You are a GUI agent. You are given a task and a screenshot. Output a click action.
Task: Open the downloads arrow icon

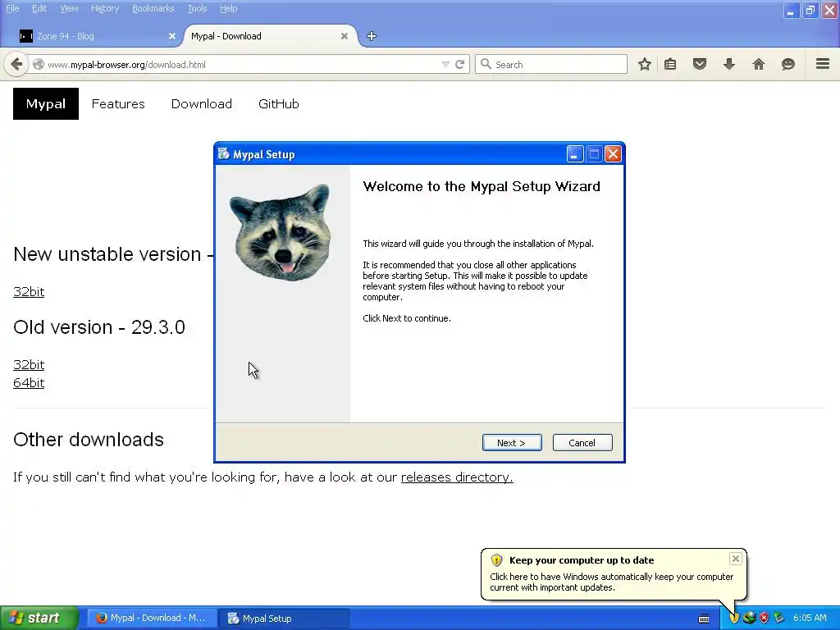click(x=729, y=64)
